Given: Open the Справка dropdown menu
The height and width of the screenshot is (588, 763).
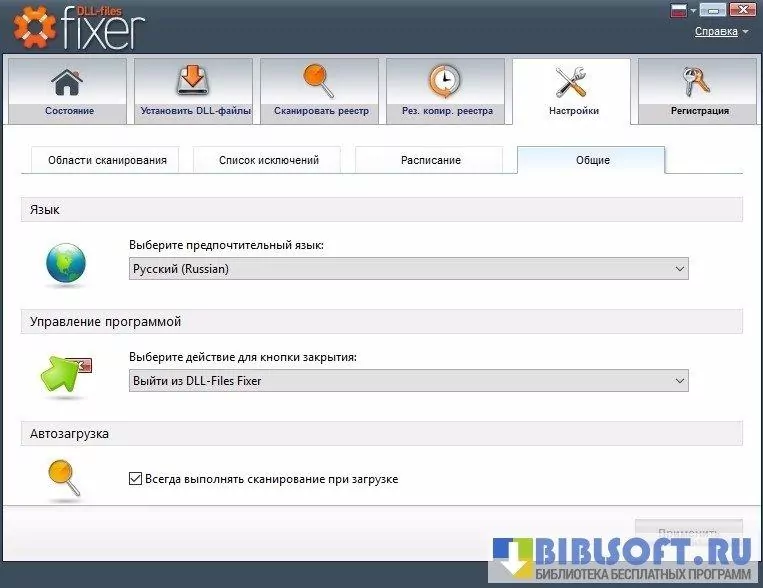Looking at the screenshot, I should click(721, 31).
